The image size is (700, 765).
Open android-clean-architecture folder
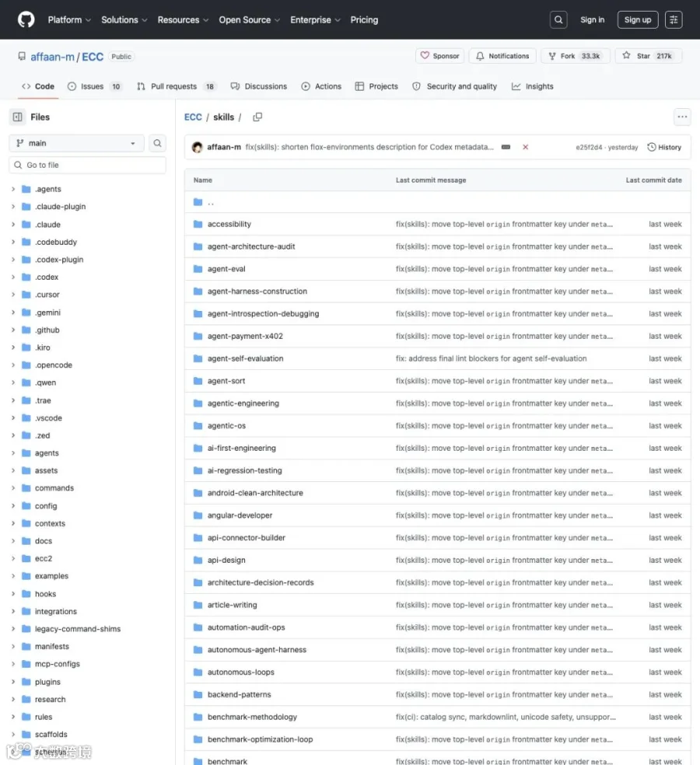tap(255, 493)
